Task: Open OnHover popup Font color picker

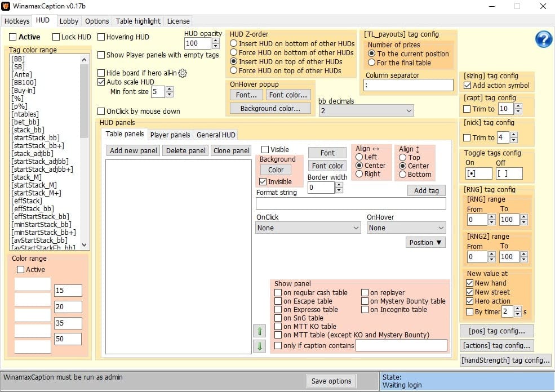Action: click(288, 95)
